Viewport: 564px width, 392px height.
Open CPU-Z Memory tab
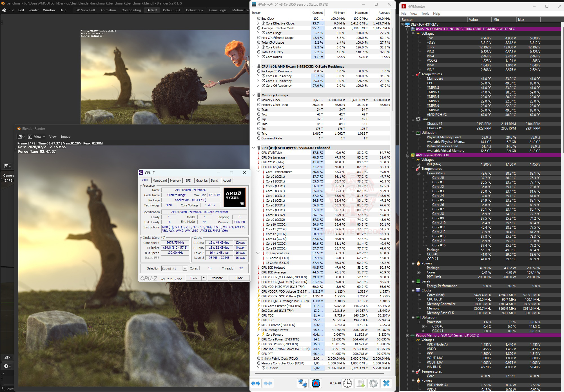tap(175, 181)
